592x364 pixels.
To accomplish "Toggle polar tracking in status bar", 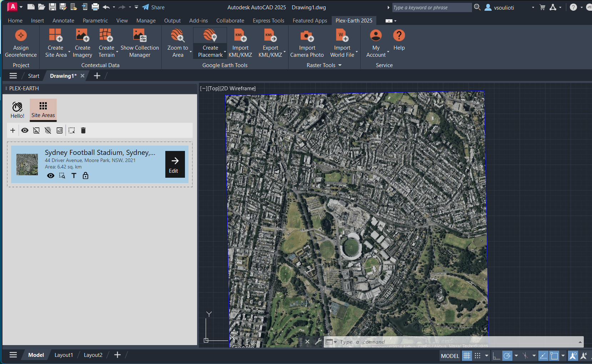I will click(507, 356).
